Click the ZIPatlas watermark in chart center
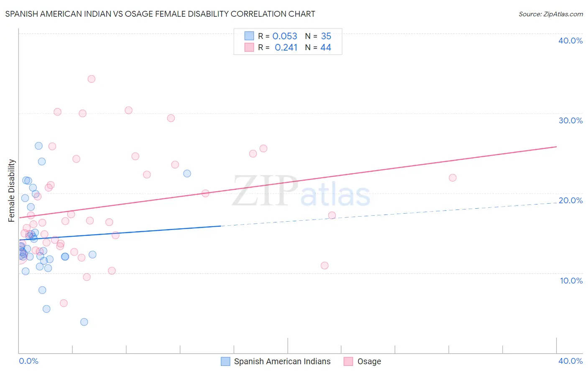588x373 pixels. [x=302, y=192]
